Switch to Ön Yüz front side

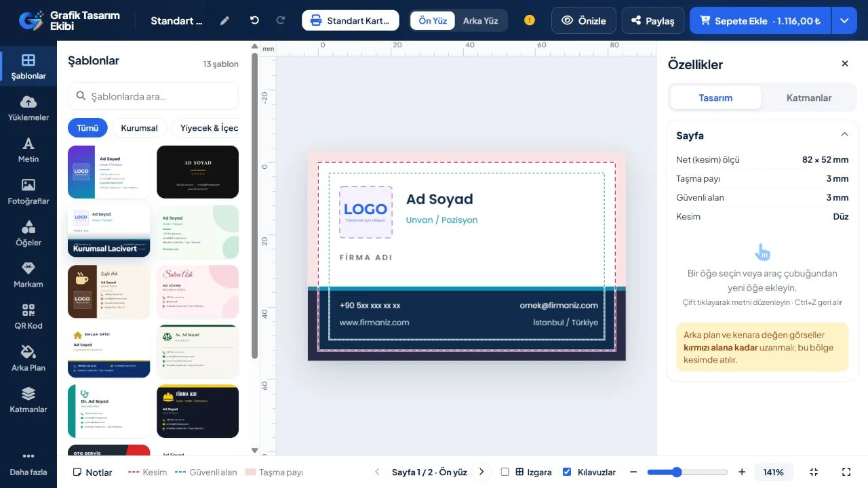click(x=433, y=20)
